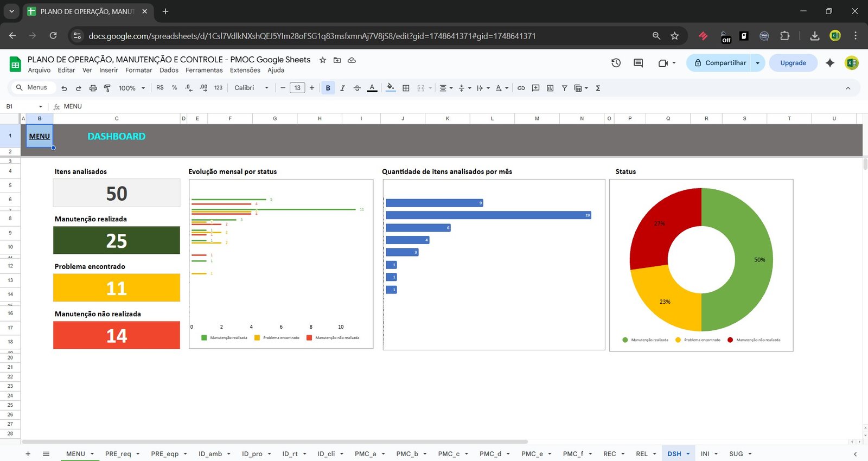Toggle italic formatting
The width and height of the screenshot is (868, 461).
[342, 88]
